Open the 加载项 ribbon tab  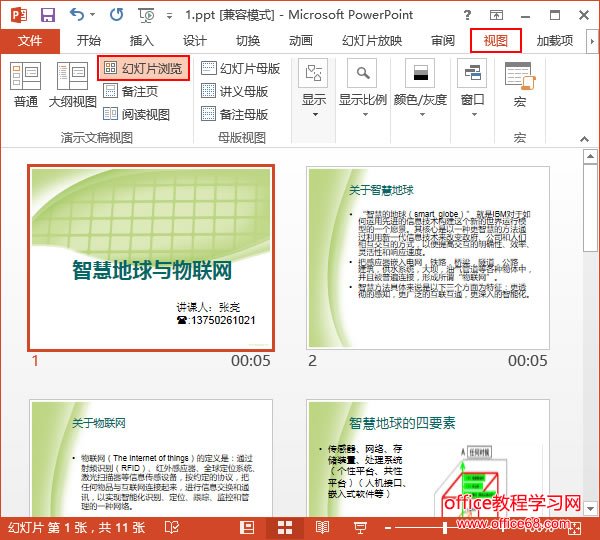click(555, 41)
